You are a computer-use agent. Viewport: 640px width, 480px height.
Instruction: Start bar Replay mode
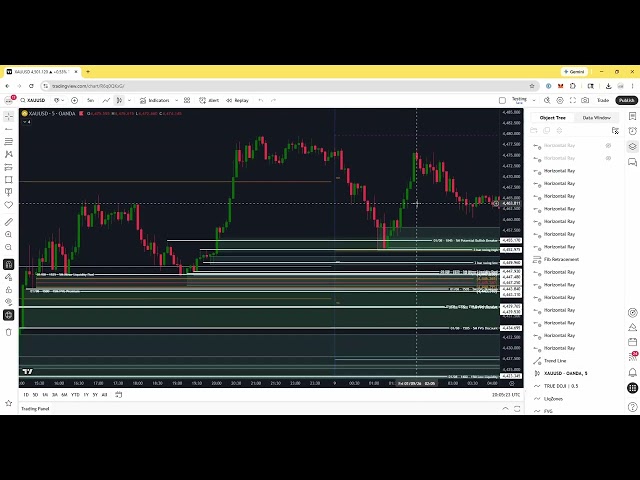pos(237,100)
